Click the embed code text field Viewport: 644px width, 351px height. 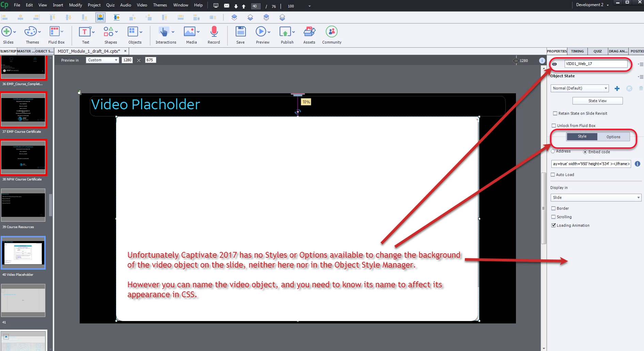(x=591, y=164)
